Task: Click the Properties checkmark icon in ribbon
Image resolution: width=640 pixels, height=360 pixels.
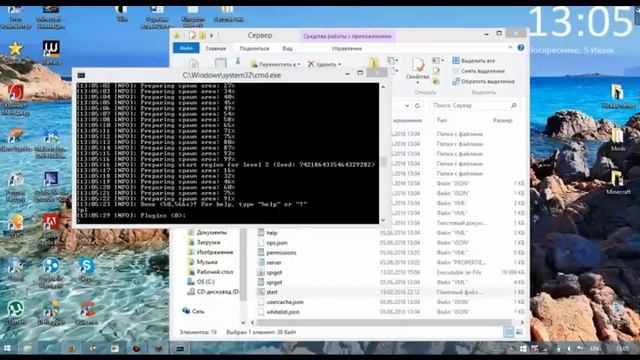Action: click(418, 64)
